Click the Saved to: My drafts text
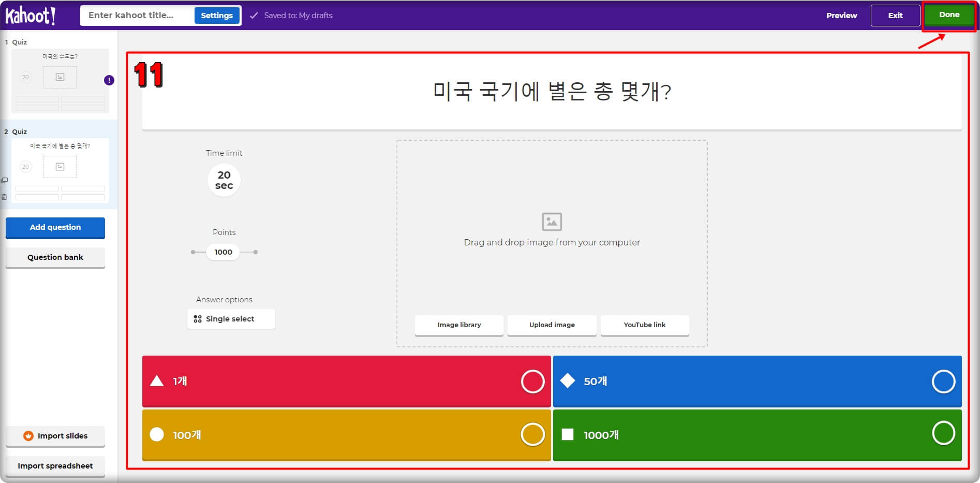 click(298, 16)
